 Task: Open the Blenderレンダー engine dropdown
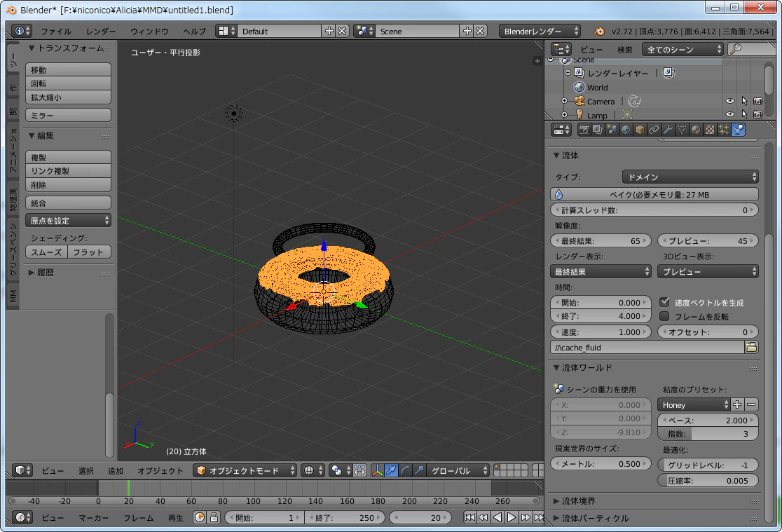point(540,31)
